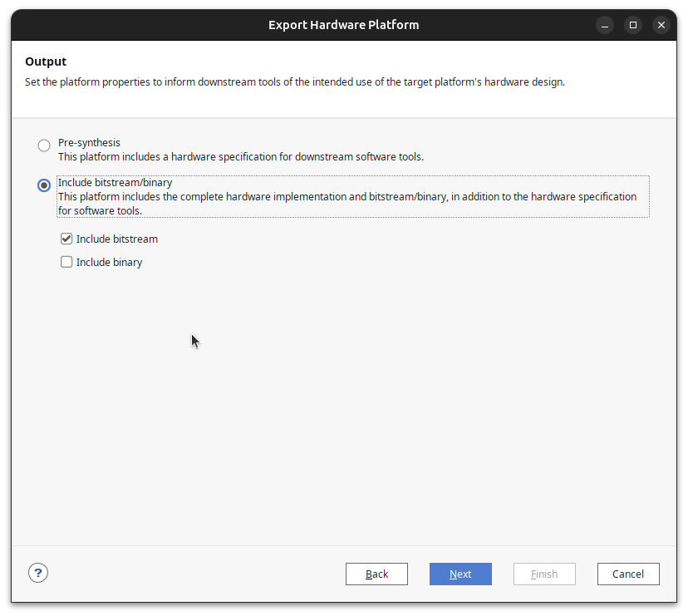The image size is (688, 616).
Task: Click the Include bitstream label
Action: click(x=115, y=239)
